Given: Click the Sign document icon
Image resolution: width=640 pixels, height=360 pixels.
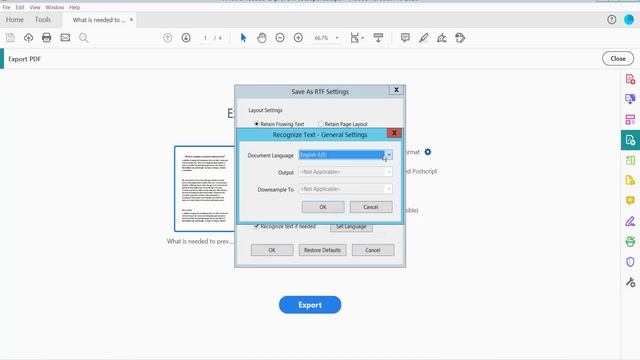Looking at the screenshot, I should pyautogui.click(x=442, y=38).
